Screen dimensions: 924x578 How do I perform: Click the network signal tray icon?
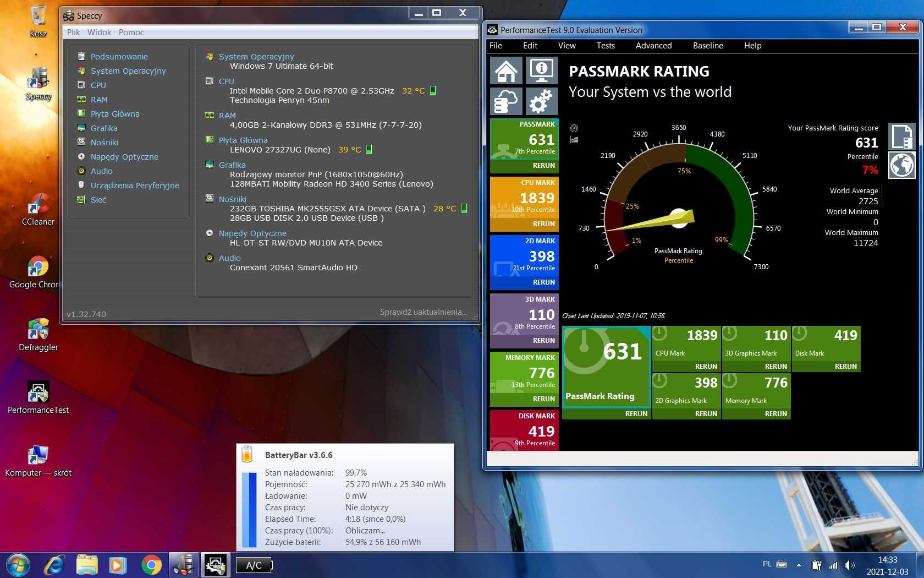click(833, 565)
